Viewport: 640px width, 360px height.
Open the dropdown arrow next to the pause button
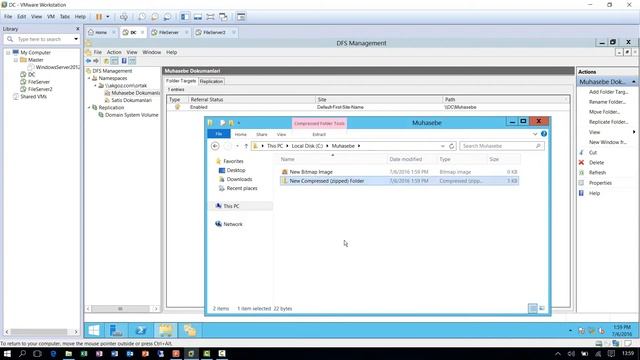[108, 17]
